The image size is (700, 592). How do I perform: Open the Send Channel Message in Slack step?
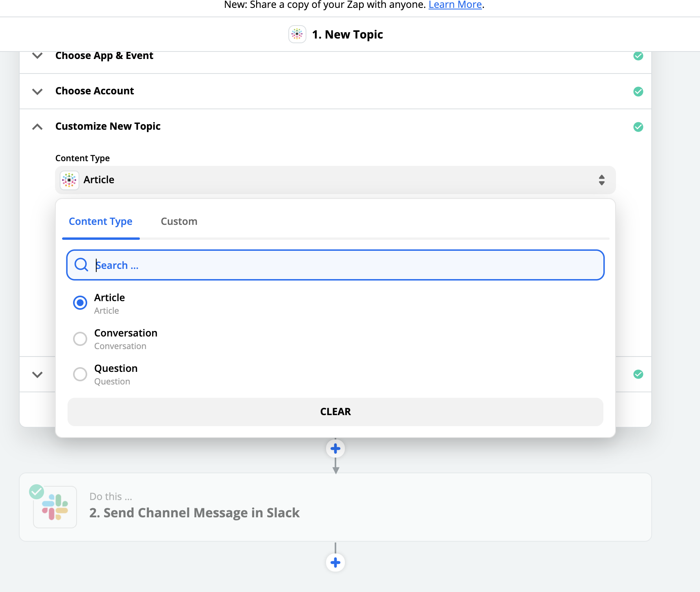tap(335, 507)
